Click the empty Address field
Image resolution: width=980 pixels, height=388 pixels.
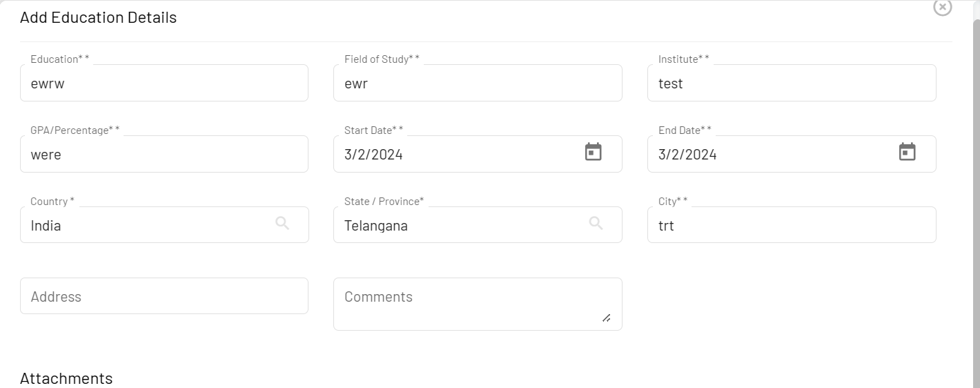click(164, 296)
